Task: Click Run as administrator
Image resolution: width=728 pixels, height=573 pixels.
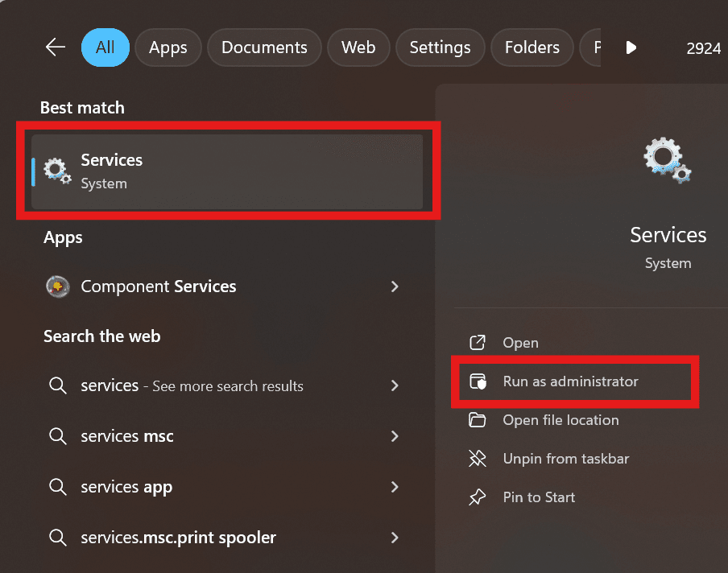Action: [x=570, y=381]
